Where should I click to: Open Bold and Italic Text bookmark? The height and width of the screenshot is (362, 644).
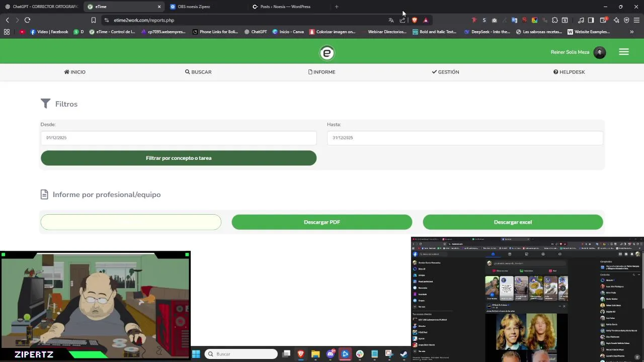point(434,32)
